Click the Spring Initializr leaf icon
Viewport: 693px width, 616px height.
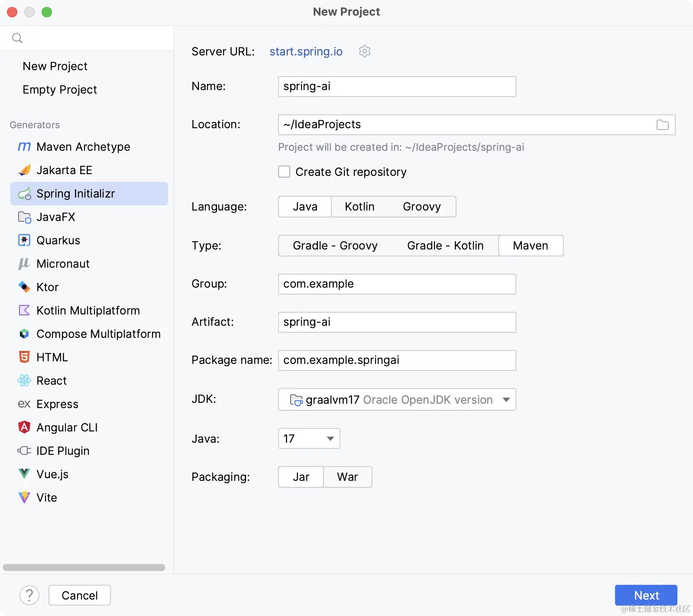tap(24, 194)
